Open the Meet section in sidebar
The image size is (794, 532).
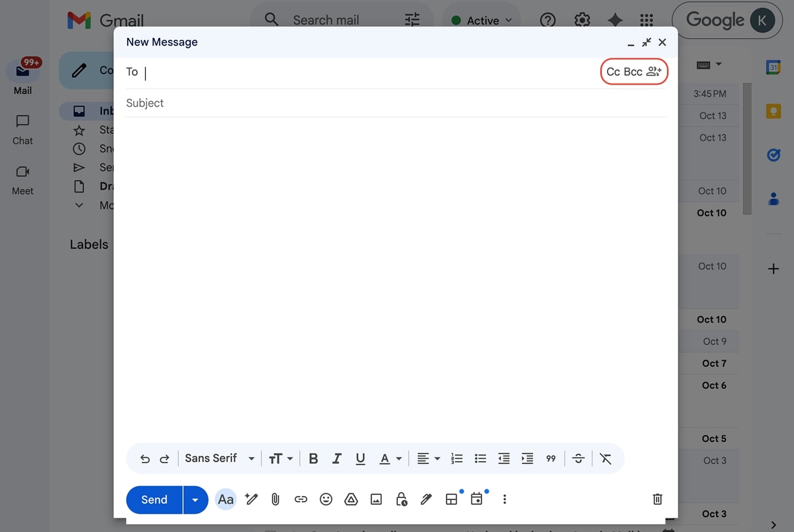coord(22,181)
